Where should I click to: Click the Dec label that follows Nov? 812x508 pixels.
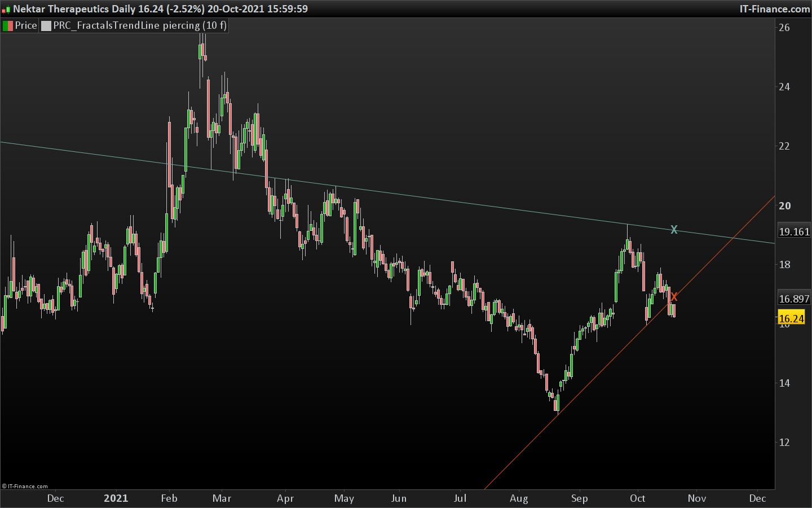[757, 498]
